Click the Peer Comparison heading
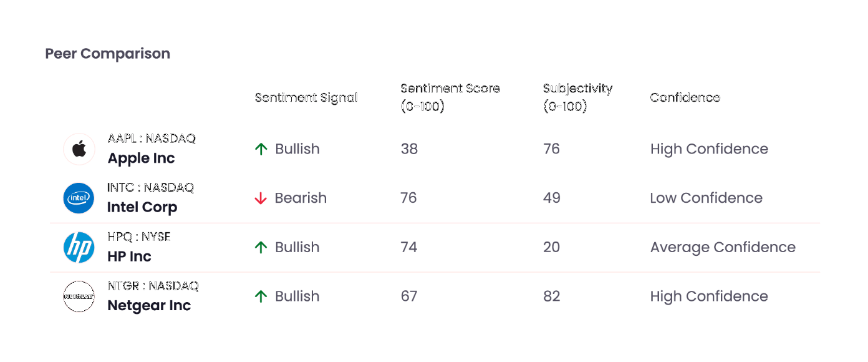Viewport: 868px width, 362px height. coord(107,54)
